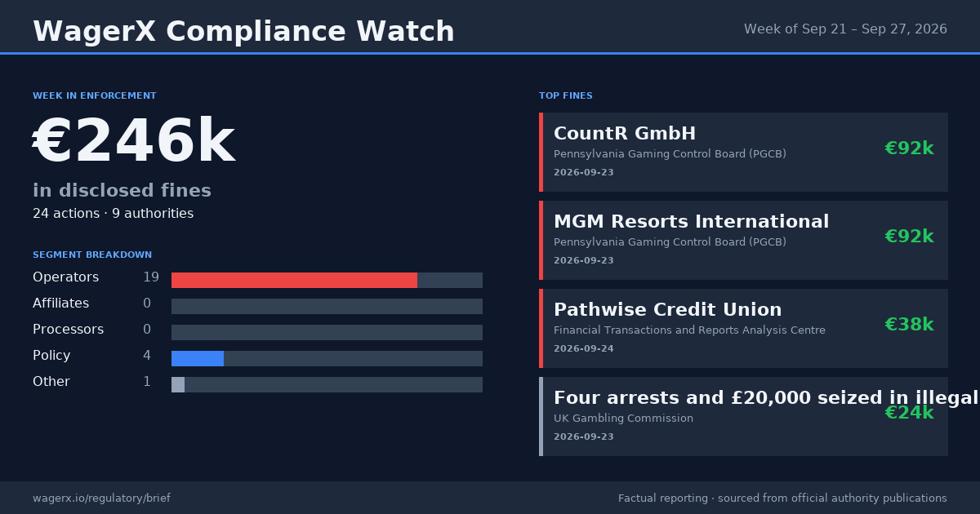Click the empty Affiliates bar

(x=327, y=307)
